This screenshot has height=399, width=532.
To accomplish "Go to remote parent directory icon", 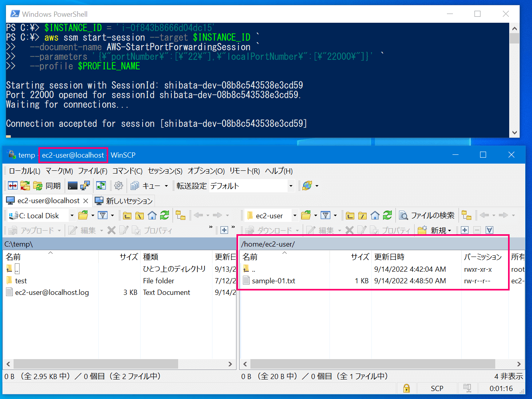I will pyautogui.click(x=350, y=215).
